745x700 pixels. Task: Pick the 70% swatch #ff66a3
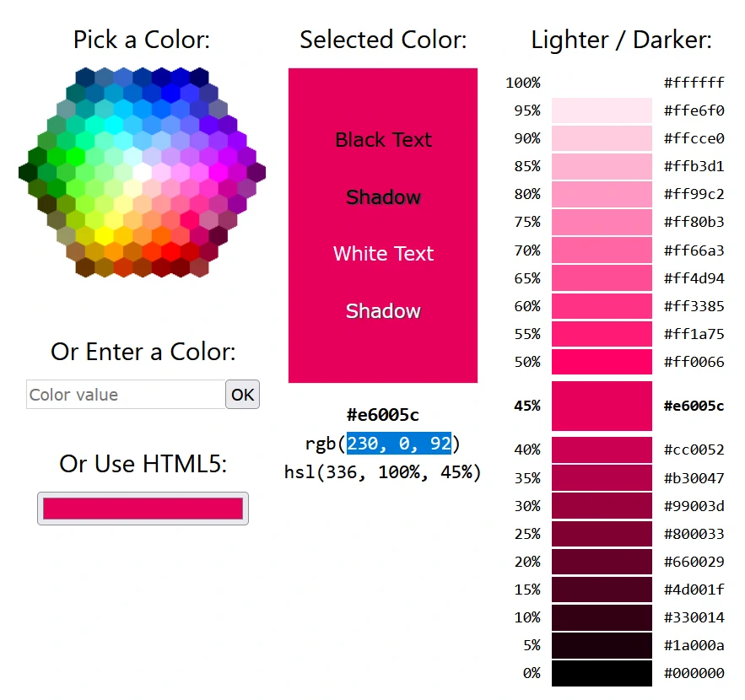click(602, 250)
